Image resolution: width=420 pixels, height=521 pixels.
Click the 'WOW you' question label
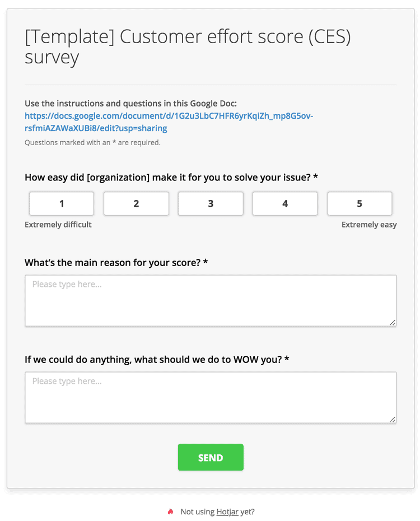157,360
